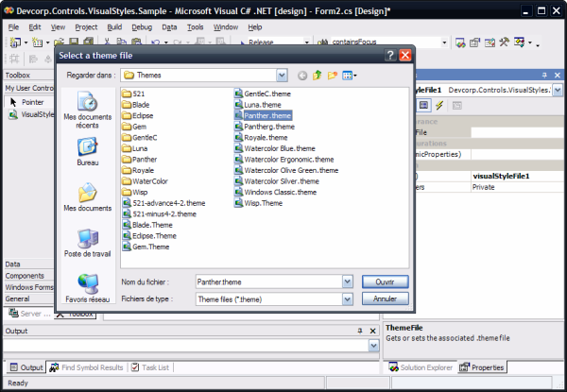The width and height of the screenshot is (567, 392).
Task: Select Watercolor Silver.theme file
Action: point(277,181)
